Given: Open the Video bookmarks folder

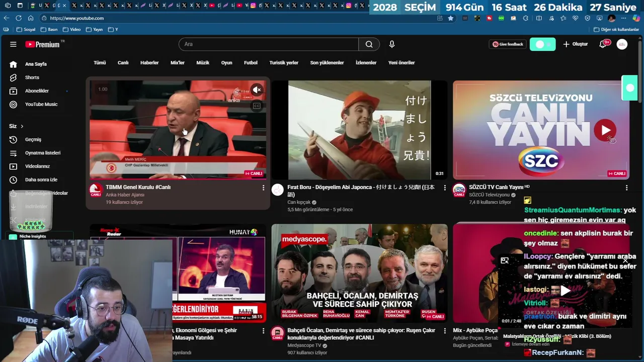Looking at the screenshot, I should coord(72,30).
